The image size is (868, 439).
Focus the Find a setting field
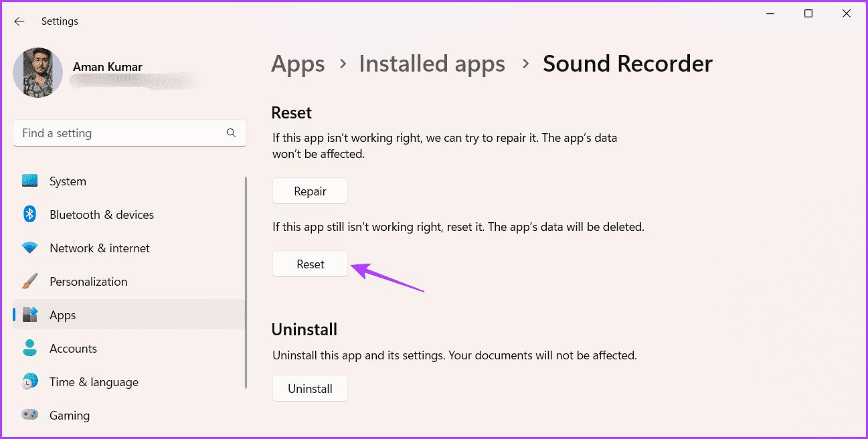pos(130,133)
